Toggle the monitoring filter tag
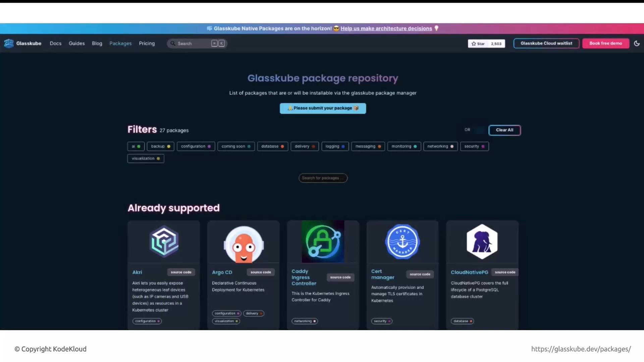 pyautogui.click(x=404, y=146)
